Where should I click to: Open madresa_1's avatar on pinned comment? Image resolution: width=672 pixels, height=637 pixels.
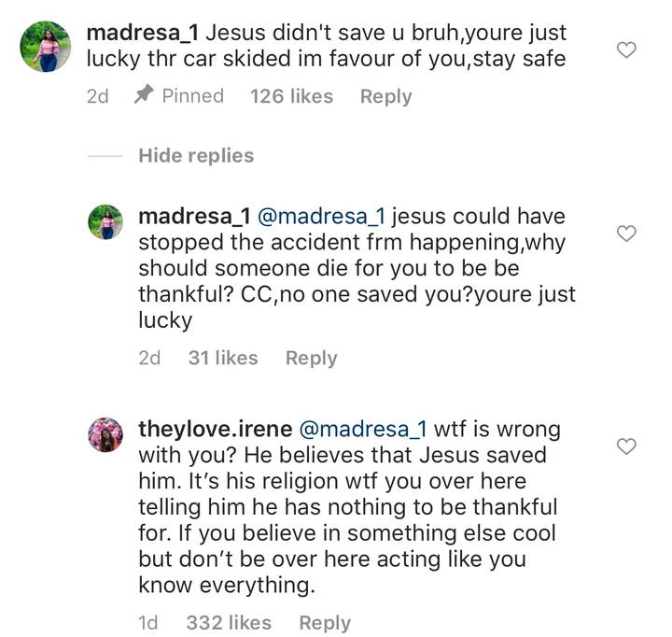click(x=45, y=47)
